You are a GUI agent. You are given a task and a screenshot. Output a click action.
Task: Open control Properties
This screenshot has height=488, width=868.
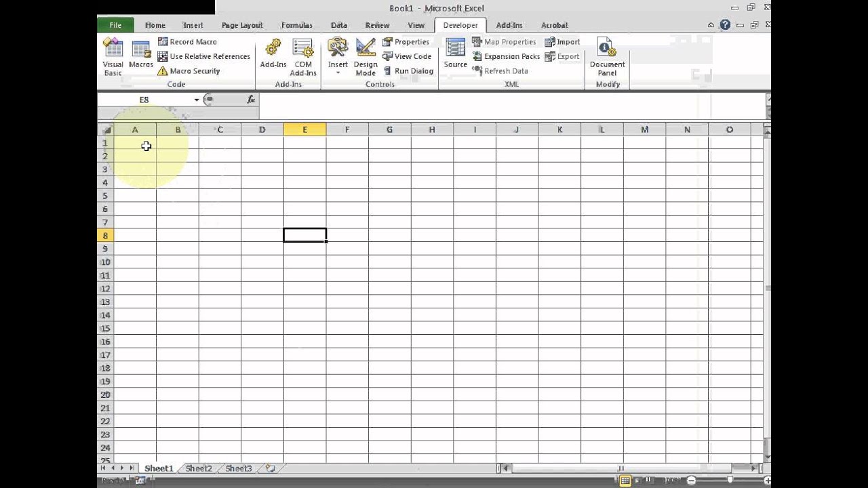coord(406,42)
